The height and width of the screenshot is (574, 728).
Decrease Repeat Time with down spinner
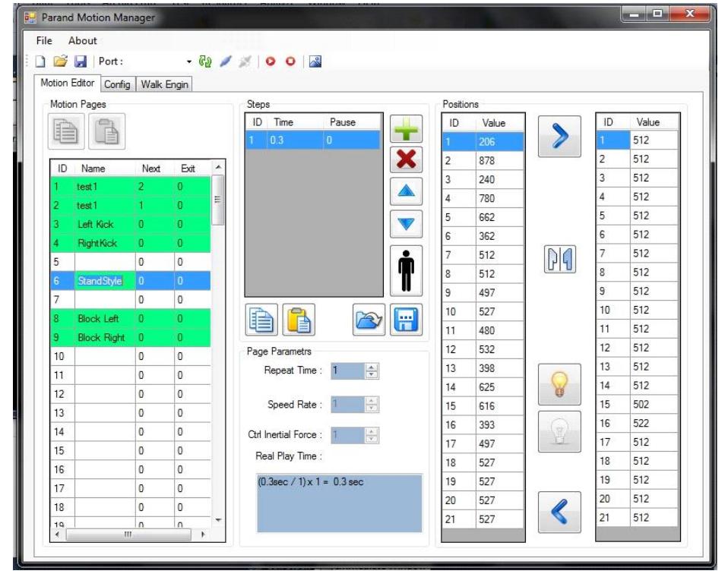tap(372, 374)
